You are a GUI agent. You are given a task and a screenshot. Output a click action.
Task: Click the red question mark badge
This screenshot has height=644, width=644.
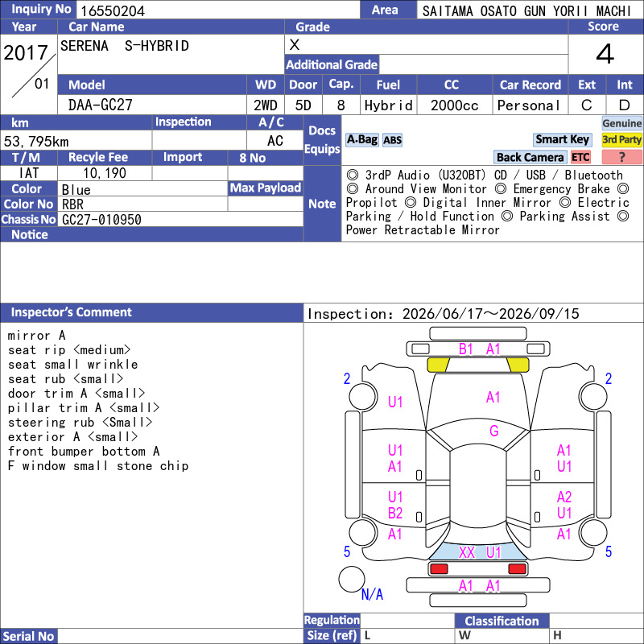[621, 157]
